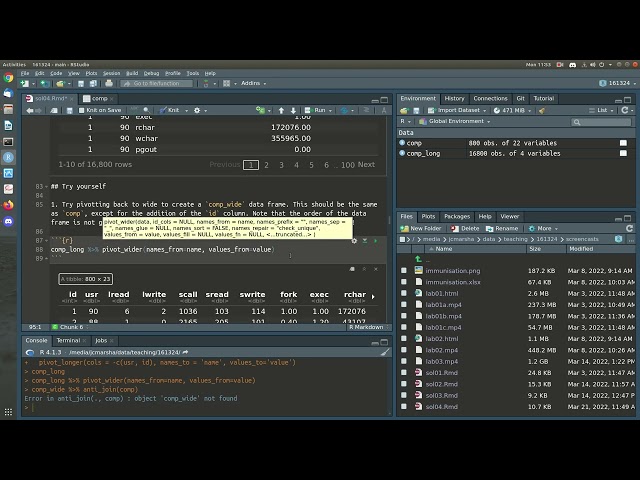Open sol03.Rmd in the file list
The width and height of the screenshot is (640, 480).
441,395
